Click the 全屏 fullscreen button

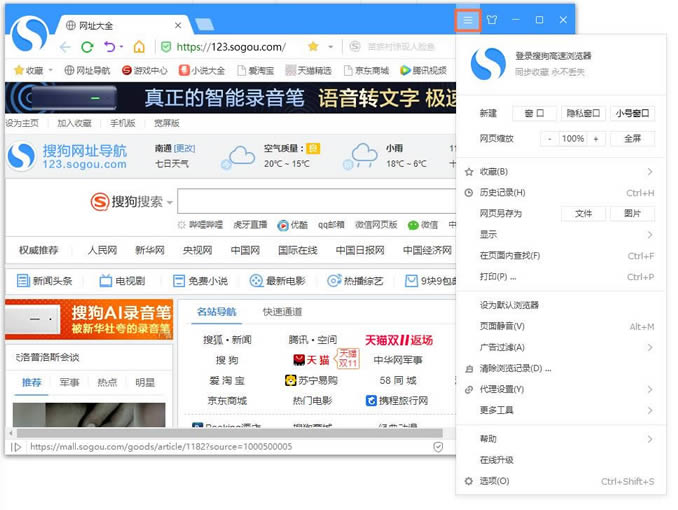click(632, 138)
